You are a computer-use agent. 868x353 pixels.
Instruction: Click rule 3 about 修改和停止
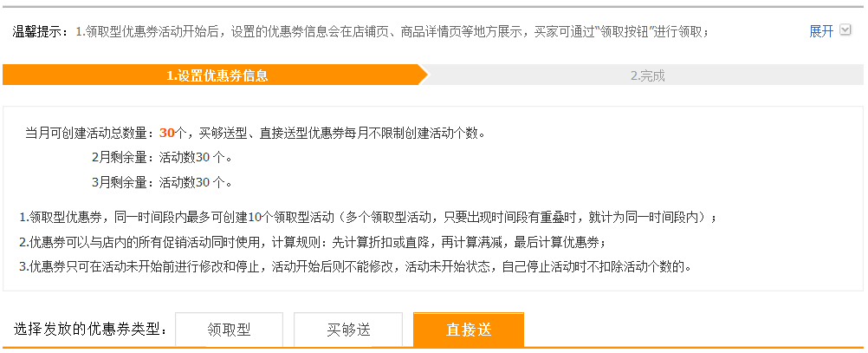pyautogui.click(x=356, y=266)
